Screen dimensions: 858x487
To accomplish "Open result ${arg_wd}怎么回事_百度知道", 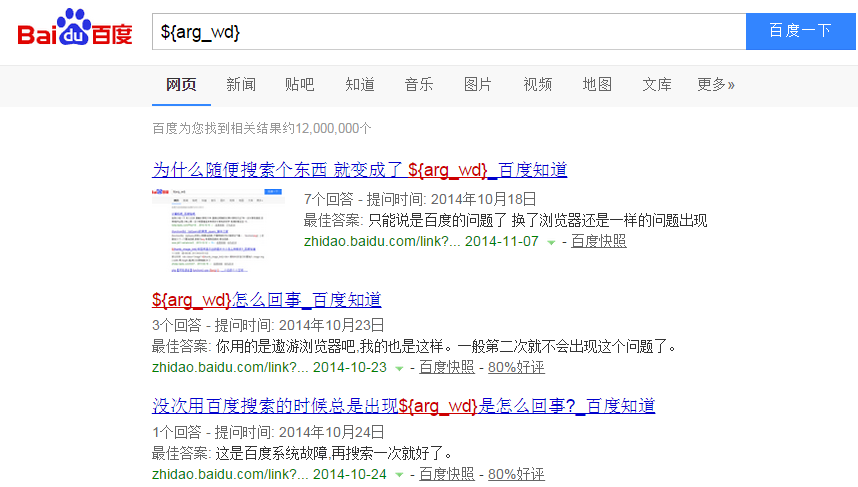I will click(x=266, y=300).
